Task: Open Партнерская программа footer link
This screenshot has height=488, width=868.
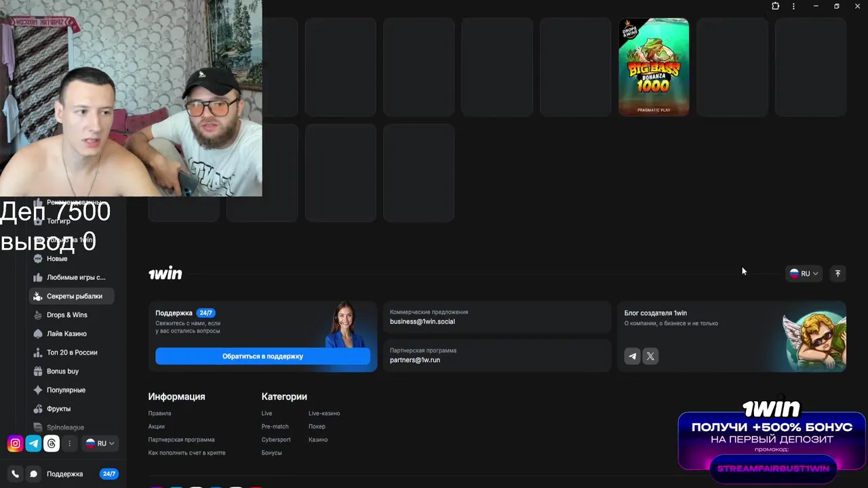Action: (181, 440)
